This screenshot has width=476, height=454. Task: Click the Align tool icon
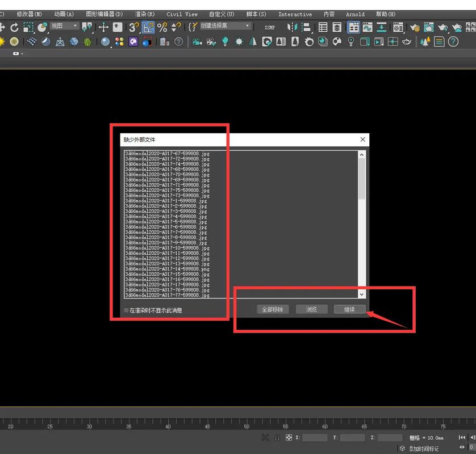tap(306, 27)
